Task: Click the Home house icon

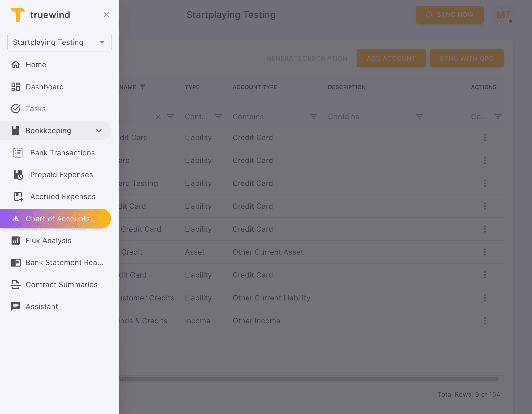Action: tap(16, 65)
